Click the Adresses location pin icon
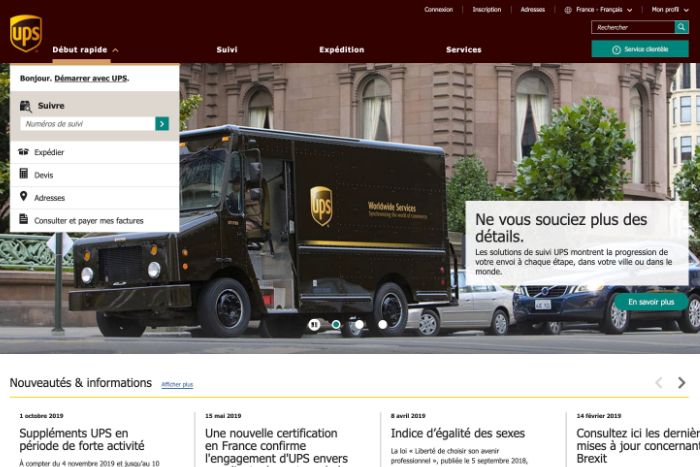700x467 pixels. tap(24, 197)
